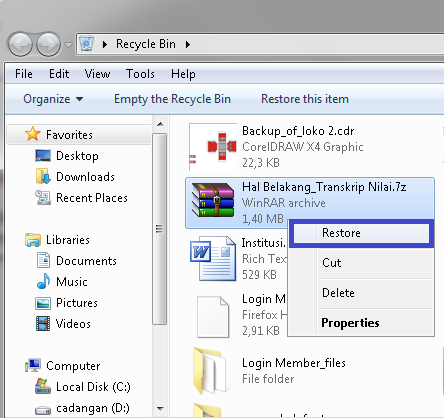Click the Music note icon

point(43,281)
